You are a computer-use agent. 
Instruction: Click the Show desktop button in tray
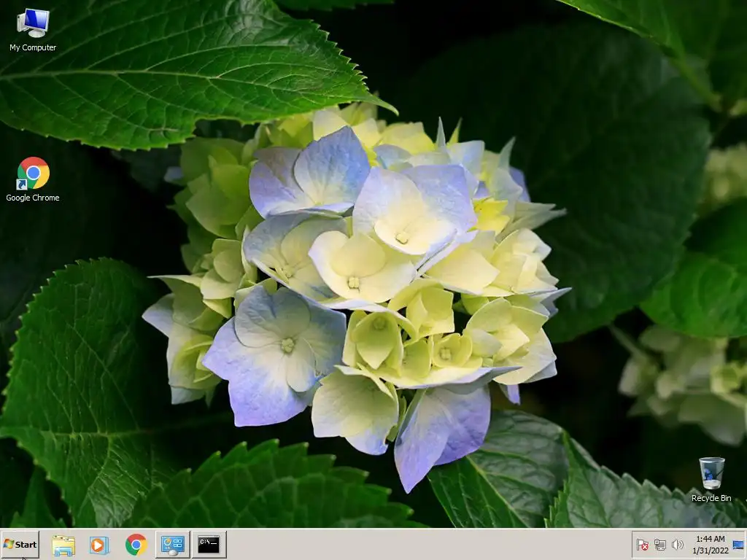[x=738, y=545]
